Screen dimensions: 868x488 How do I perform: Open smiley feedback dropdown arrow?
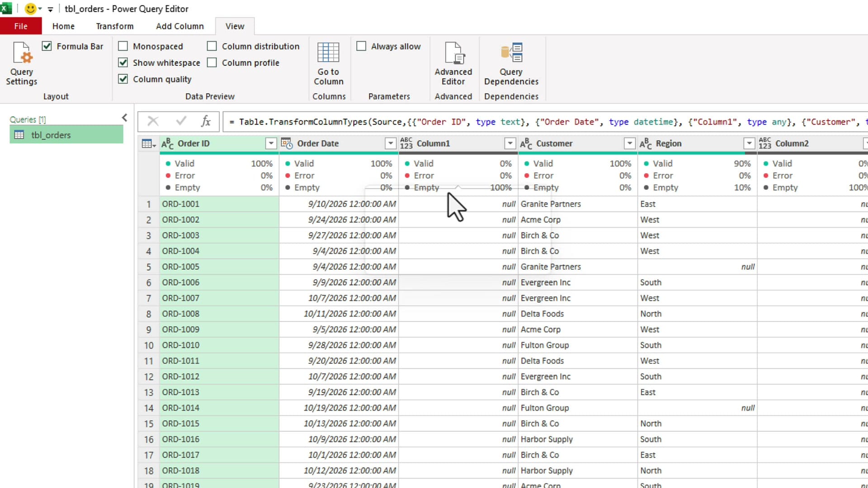point(40,9)
